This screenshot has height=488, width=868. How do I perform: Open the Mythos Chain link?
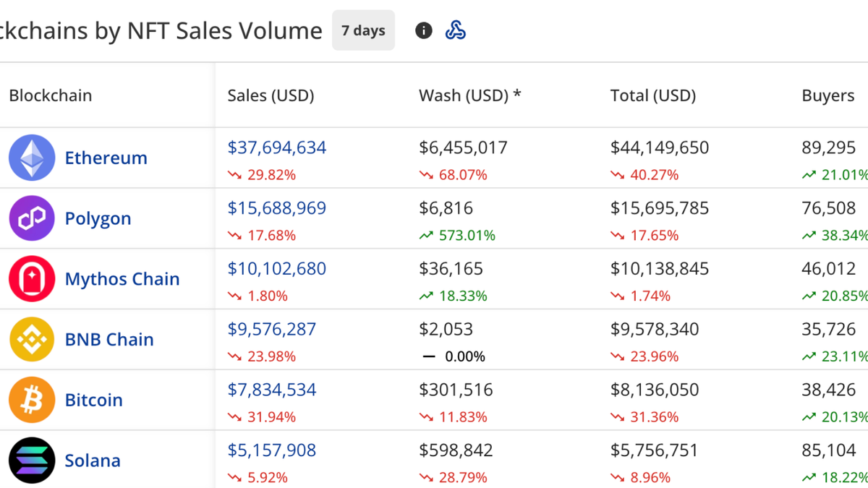(122, 279)
